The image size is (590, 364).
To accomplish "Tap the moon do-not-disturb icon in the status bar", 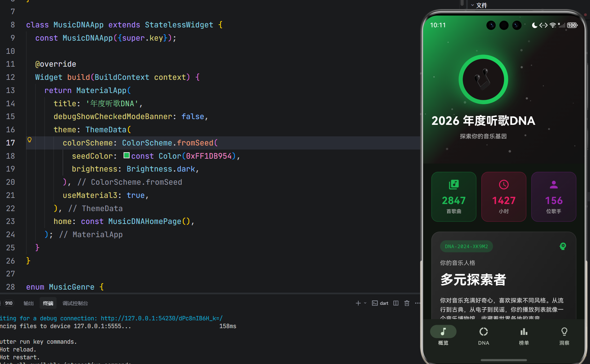I will tap(534, 25).
